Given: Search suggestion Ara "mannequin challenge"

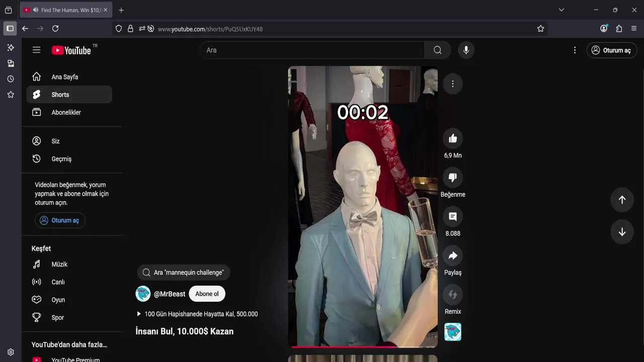Looking at the screenshot, I should point(184,273).
